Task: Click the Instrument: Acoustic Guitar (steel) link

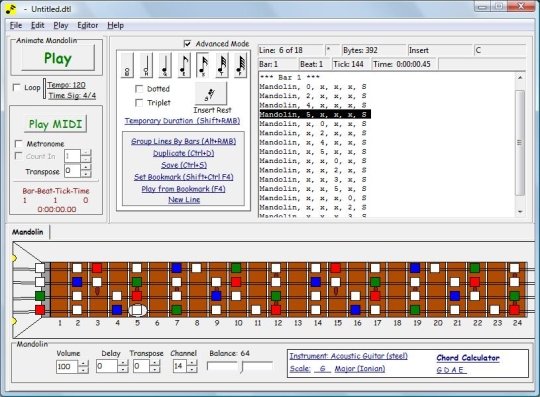Action: (x=348, y=356)
